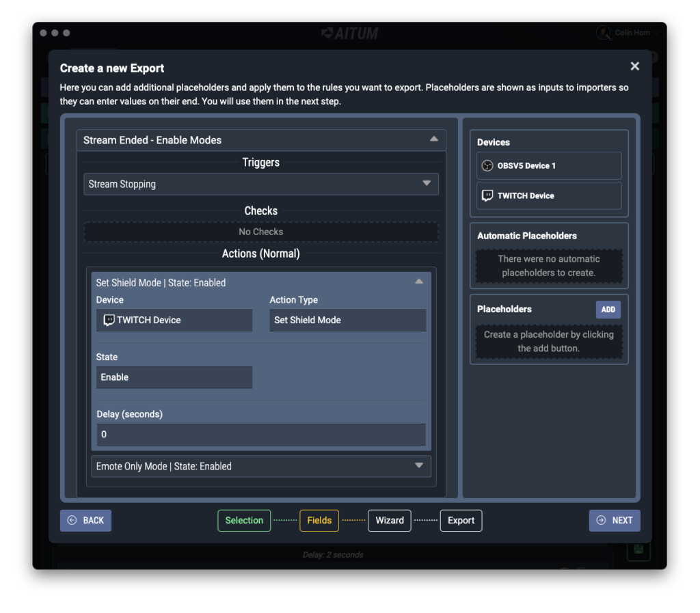Click the Enable state field

point(174,377)
